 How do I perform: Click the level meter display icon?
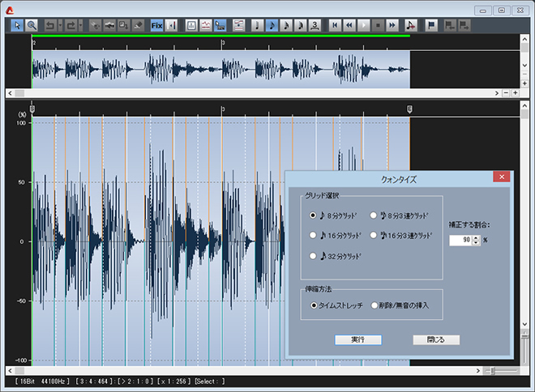point(191,25)
